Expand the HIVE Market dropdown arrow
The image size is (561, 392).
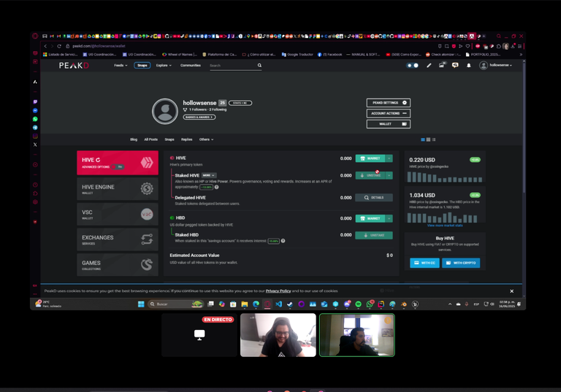(x=389, y=158)
